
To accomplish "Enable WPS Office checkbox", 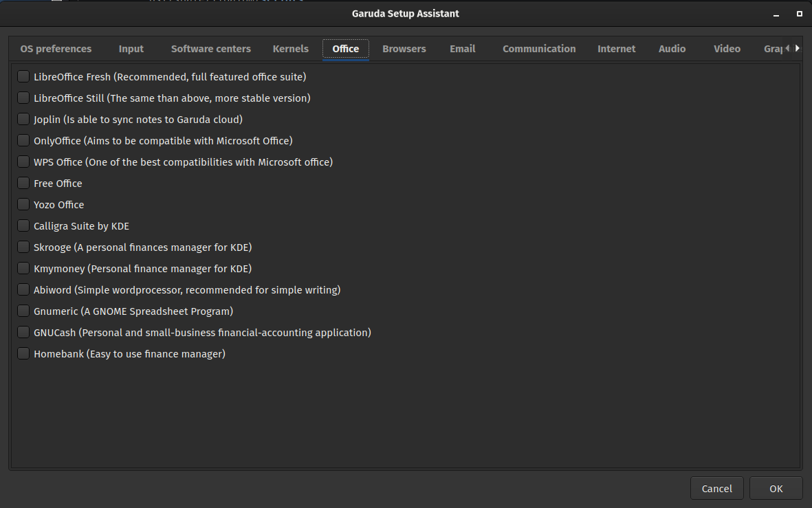I will [x=23, y=162].
